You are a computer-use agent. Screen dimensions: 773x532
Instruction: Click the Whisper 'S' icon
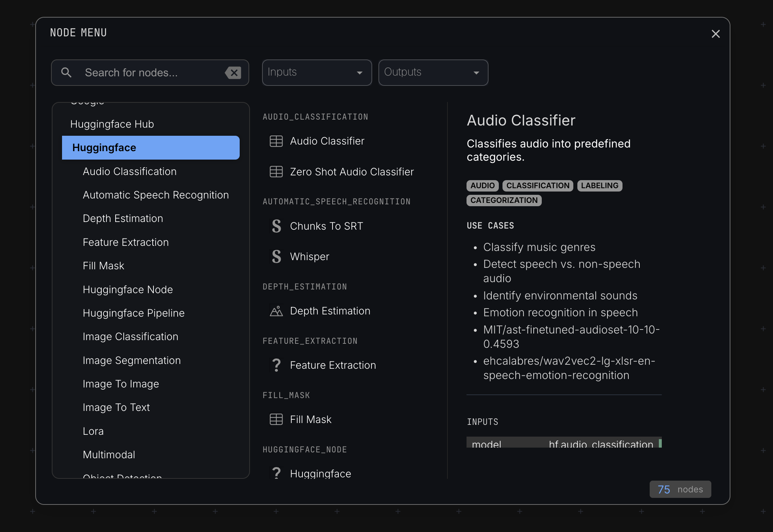276,256
